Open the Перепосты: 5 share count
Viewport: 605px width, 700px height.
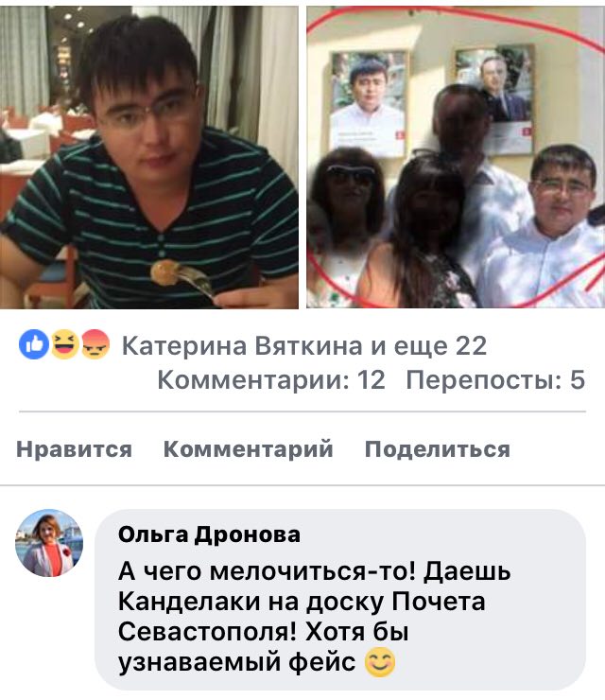(x=495, y=380)
